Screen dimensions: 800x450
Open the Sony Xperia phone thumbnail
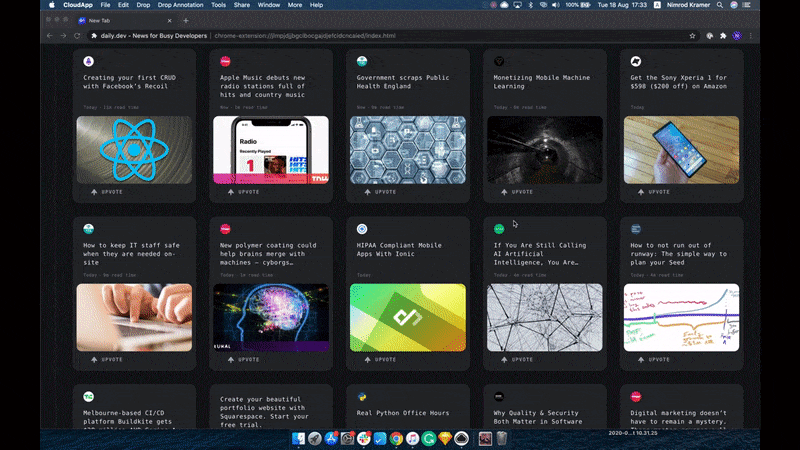[x=681, y=150]
